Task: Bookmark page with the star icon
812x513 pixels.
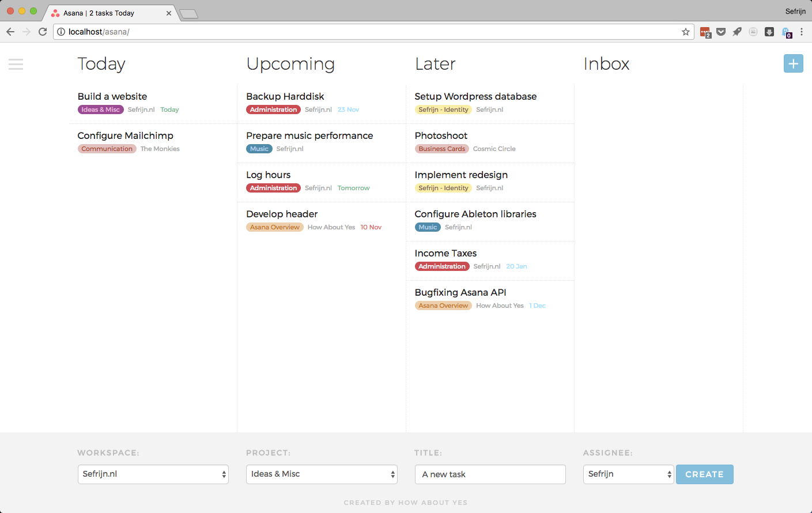Action: click(686, 32)
